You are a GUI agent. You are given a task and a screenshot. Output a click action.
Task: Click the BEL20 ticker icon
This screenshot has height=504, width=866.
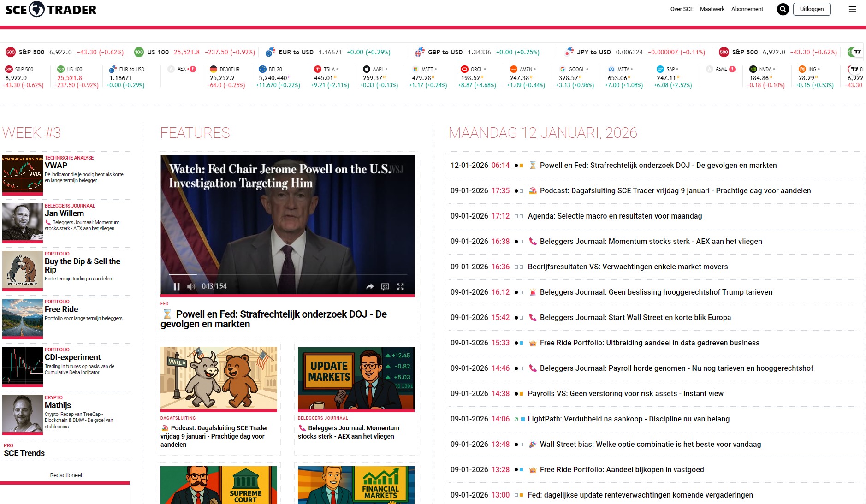coord(262,69)
